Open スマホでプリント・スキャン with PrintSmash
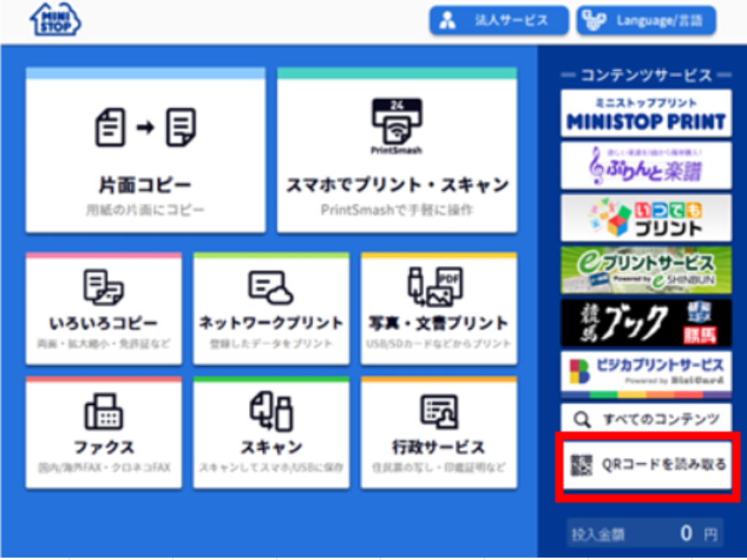The width and height of the screenshot is (747, 560). [396, 149]
